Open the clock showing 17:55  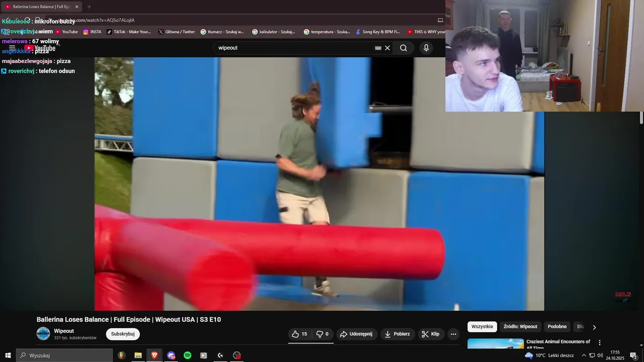(x=615, y=355)
